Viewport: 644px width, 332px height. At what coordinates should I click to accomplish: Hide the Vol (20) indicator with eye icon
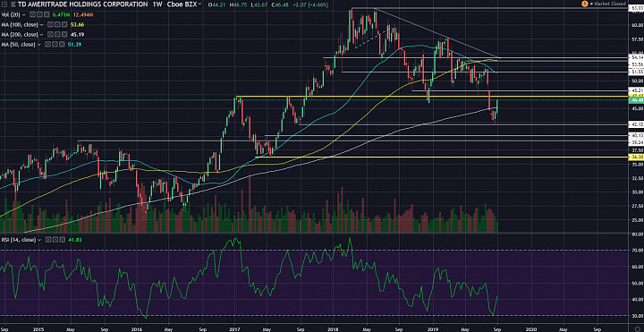[x=32, y=15]
